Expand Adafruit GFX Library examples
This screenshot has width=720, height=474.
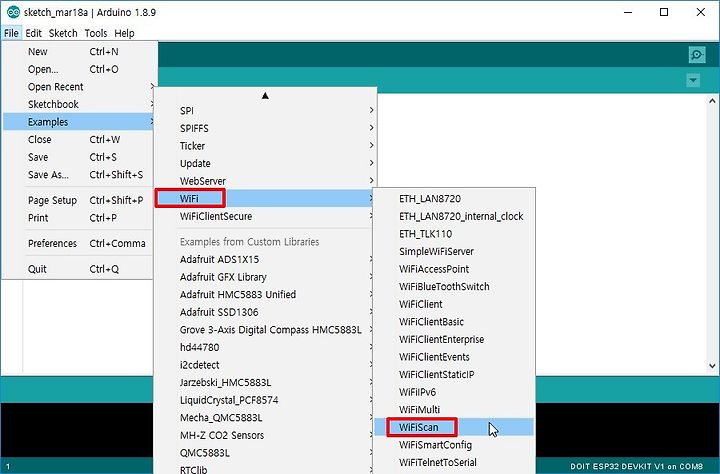tap(265, 277)
